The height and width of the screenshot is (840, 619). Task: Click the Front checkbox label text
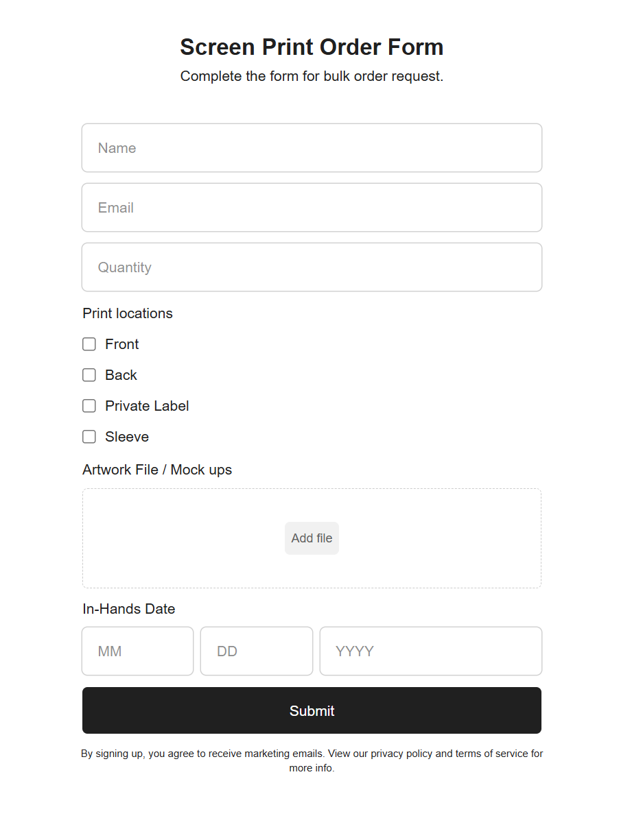point(121,344)
